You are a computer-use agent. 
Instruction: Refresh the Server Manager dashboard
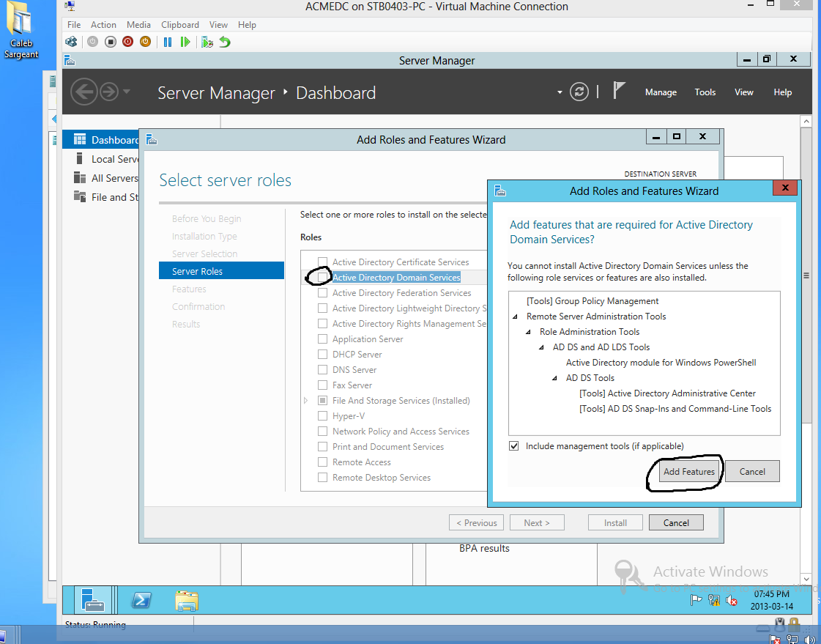579,92
